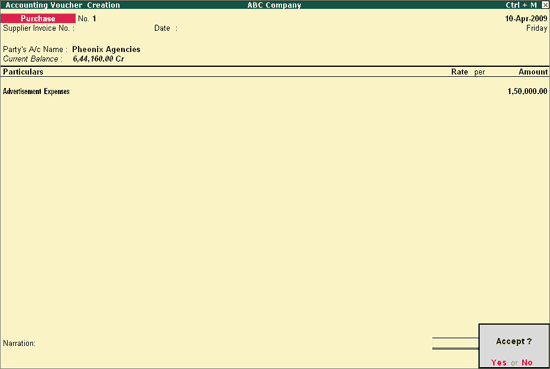Click the Accounting Voucher Creation title
550x369 pixels.
(63, 5)
